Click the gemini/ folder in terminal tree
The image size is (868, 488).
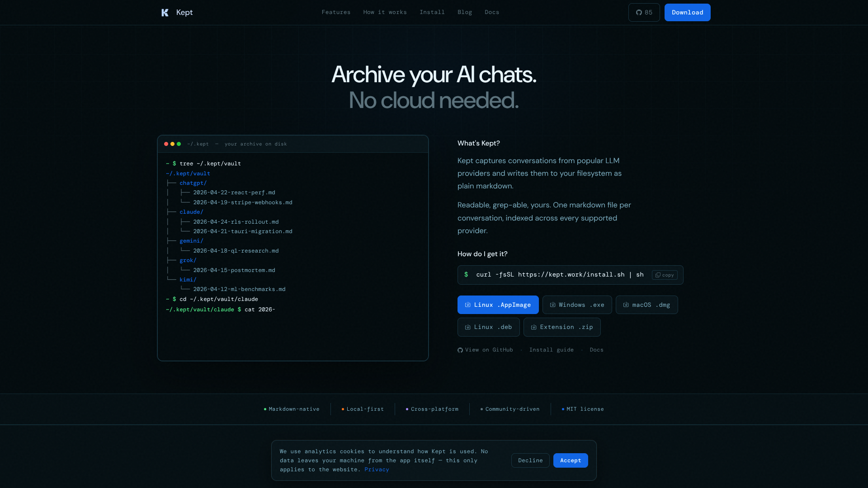(191, 241)
